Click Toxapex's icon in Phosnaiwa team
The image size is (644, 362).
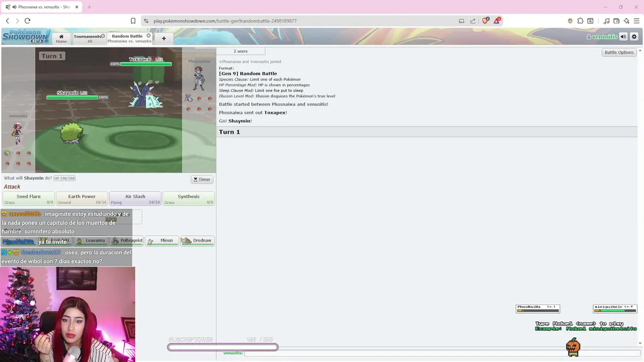click(x=189, y=98)
